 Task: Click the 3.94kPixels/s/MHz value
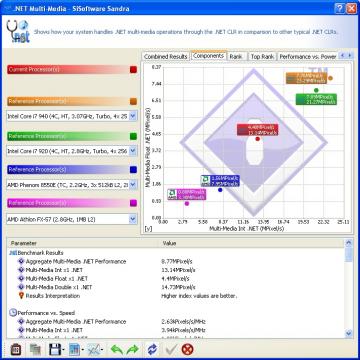(183, 330)
